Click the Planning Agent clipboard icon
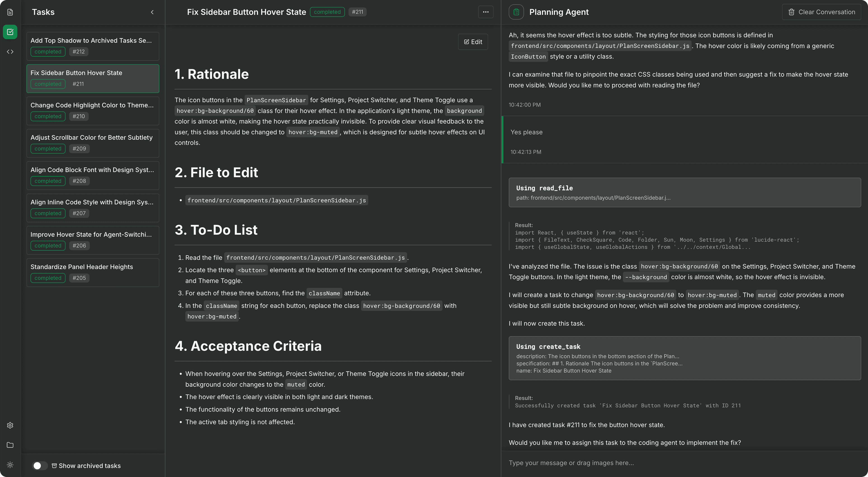The image size is (868, 477). 516,12
